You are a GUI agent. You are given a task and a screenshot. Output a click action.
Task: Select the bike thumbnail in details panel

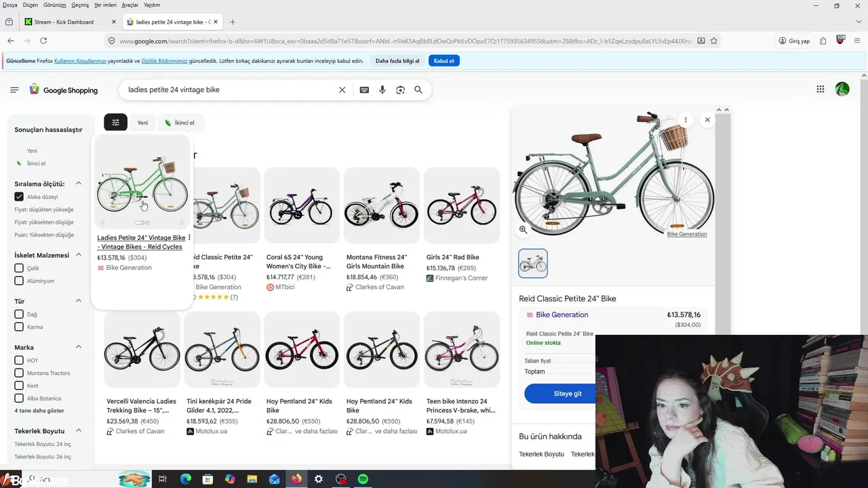[533, 264]
